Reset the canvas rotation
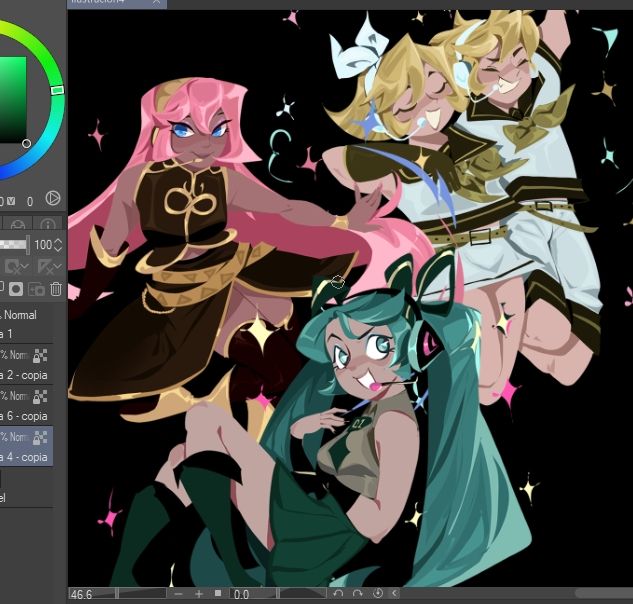The image size is (633, 604). [378, 593]
